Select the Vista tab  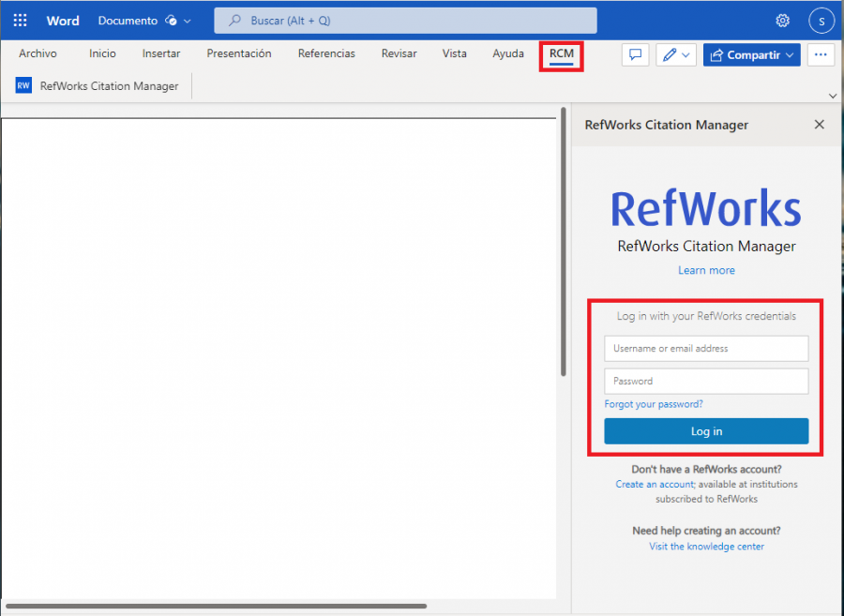click(x=454, y=53)
